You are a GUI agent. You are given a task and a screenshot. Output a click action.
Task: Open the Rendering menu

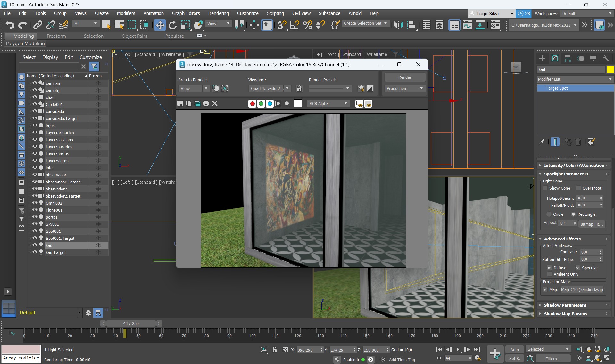click(218, 13)
